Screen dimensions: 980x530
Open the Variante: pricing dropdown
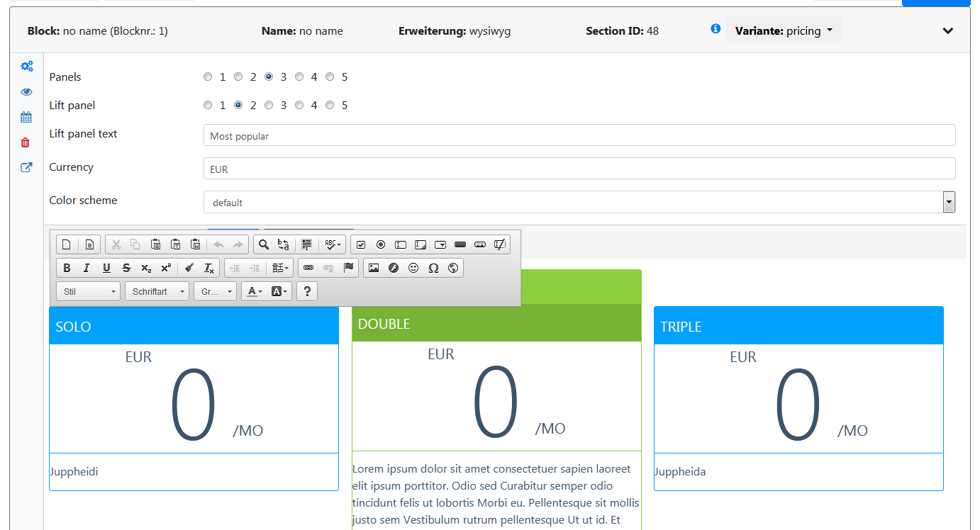point(784,30)
